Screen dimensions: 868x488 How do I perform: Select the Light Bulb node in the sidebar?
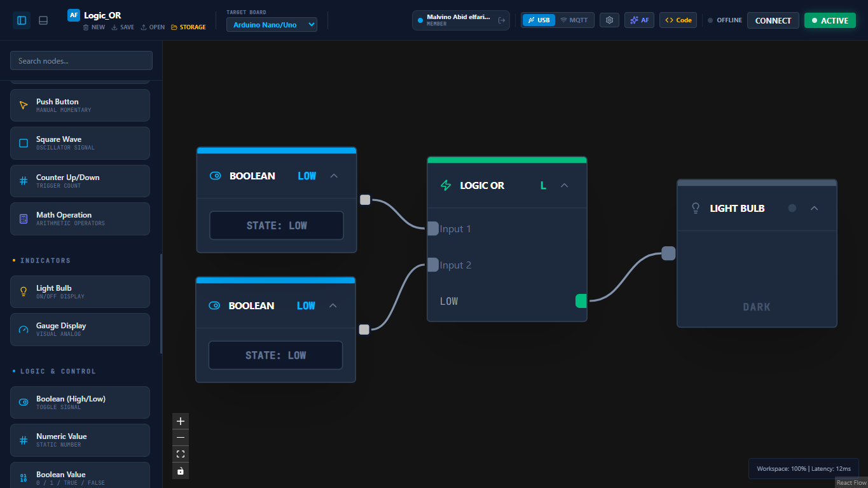[x=80, y=291]
